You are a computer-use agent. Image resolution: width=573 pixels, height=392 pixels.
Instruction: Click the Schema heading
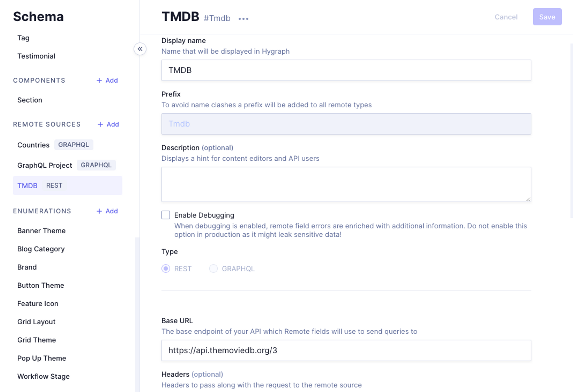pyautogui.click(x=38, y=16)
